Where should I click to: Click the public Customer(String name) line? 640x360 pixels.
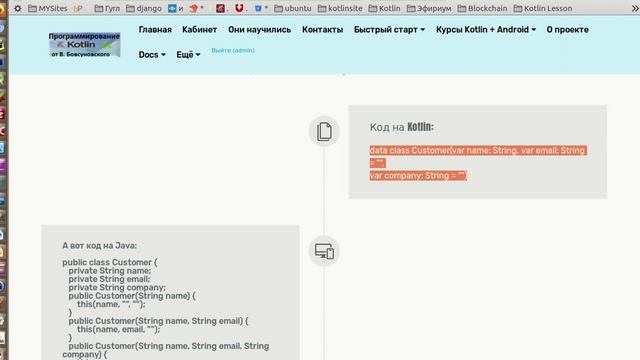point(132,296)
